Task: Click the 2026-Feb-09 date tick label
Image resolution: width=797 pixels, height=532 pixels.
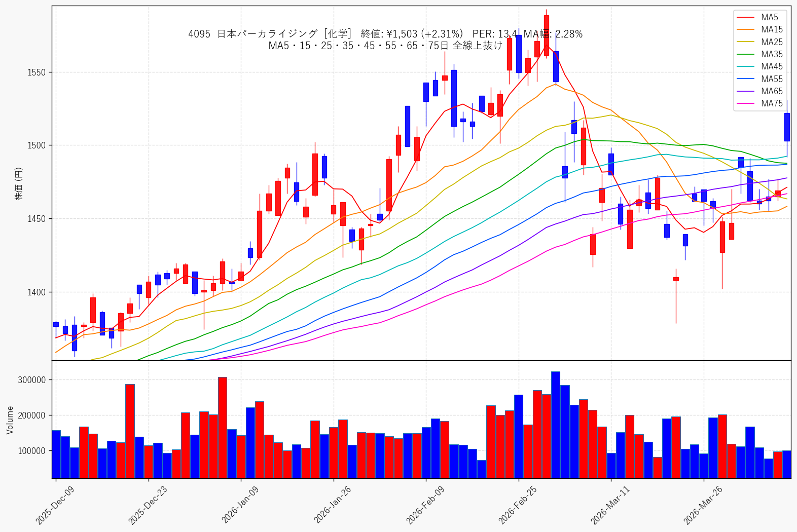Action: click(425, 505)
